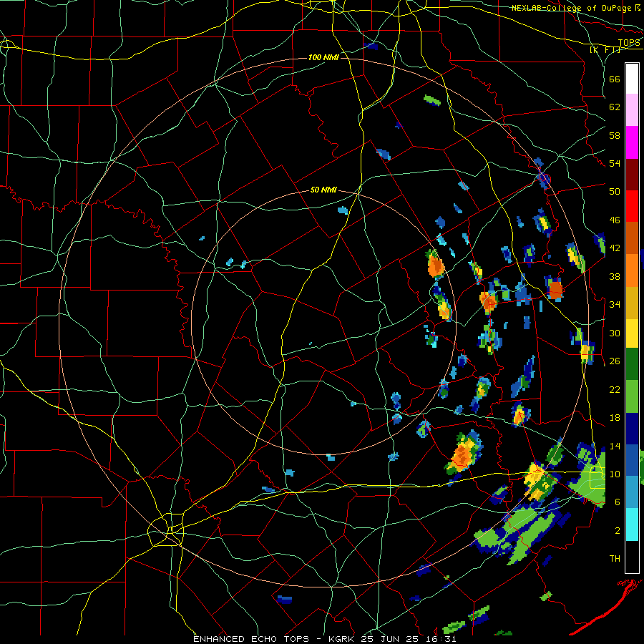Click the '42' scale value
Viewport: 644px width, 644px height.
pyautogui.click(x=615, y=248)
